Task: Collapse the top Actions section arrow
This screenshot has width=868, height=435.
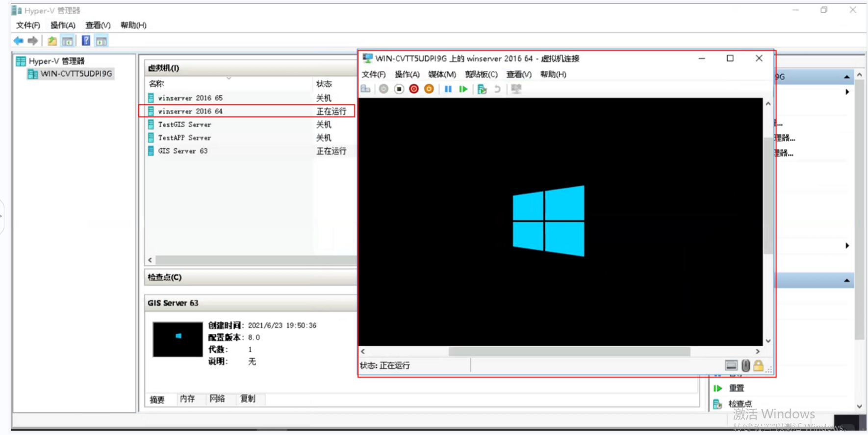Action: click(846, 77)
